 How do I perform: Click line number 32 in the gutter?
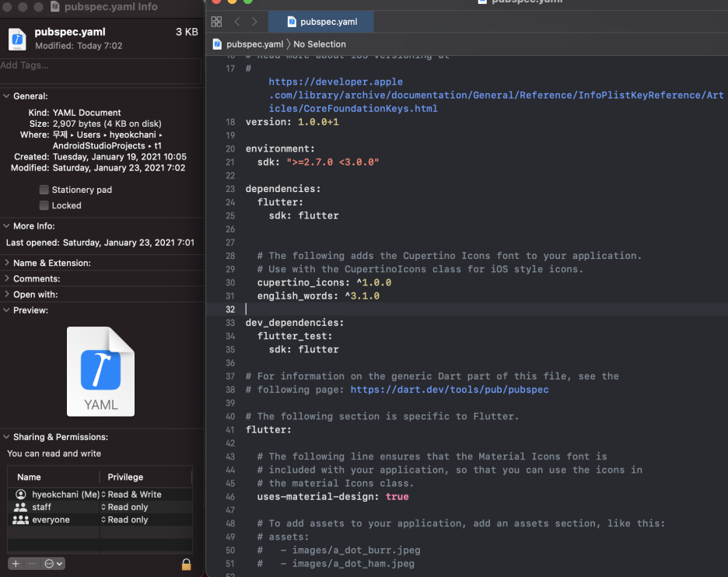[230, 309]
